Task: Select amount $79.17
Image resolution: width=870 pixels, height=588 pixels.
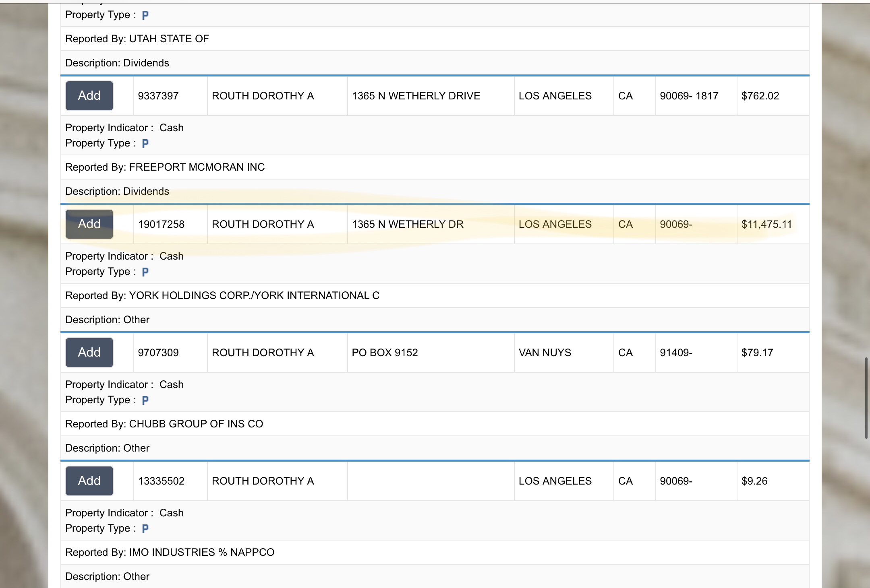Action: click(757, 353)
